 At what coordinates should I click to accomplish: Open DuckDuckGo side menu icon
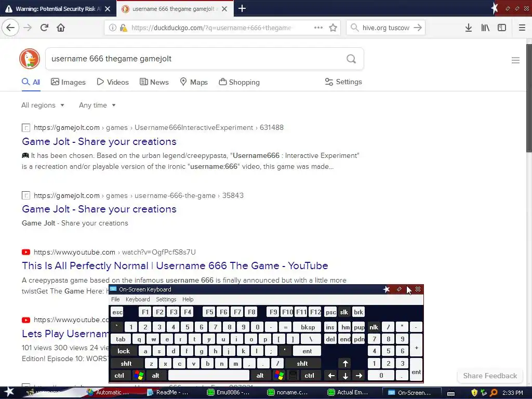click(515, 60)
